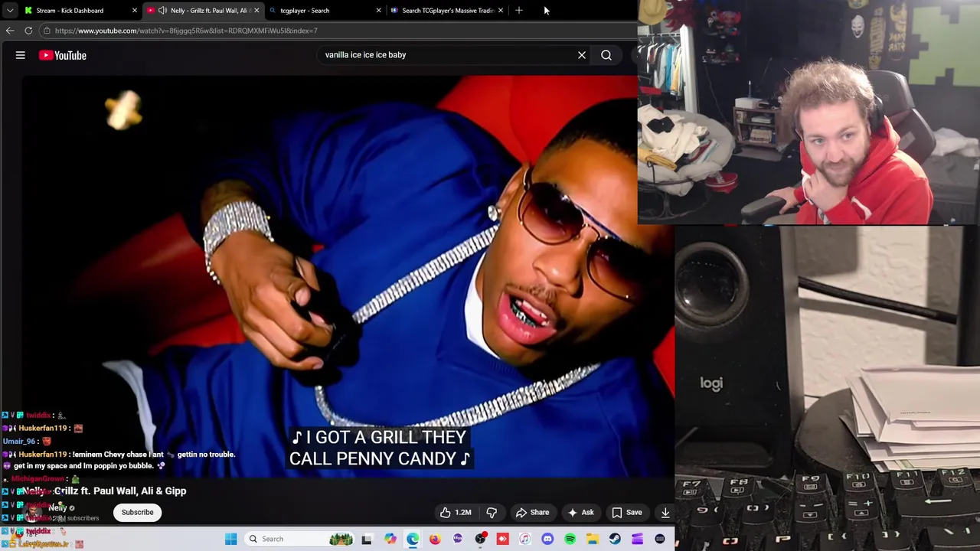The width and height of the screenshot is (980, 551).
Task: Save the video to a playlist
Action: click(x=627, y=513)
